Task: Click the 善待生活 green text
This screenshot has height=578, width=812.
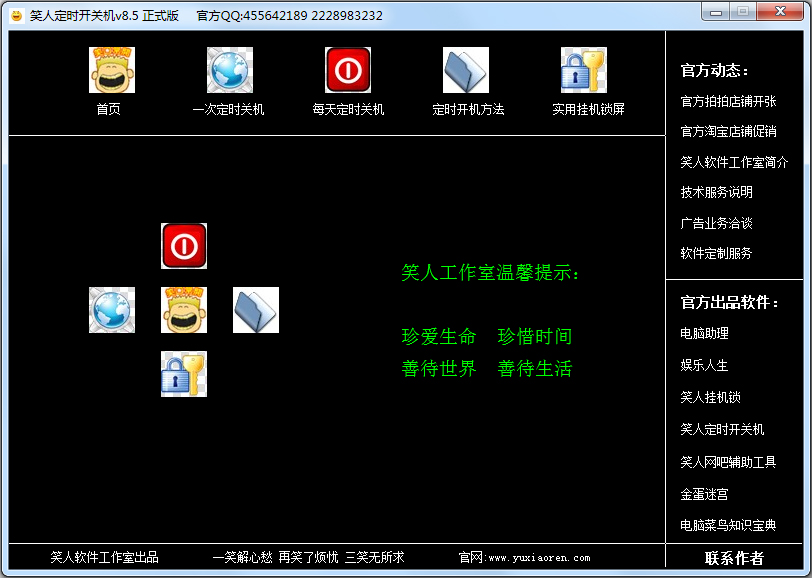Action: (534, 369)
